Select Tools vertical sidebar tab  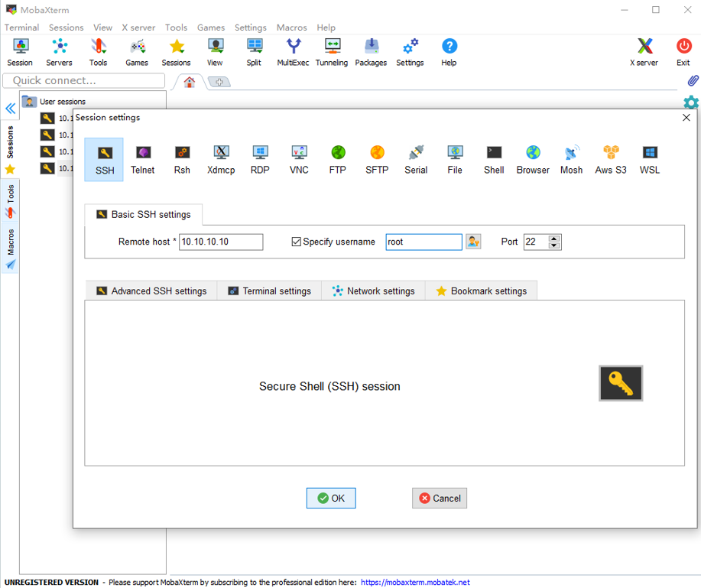[x=10, y=201]
